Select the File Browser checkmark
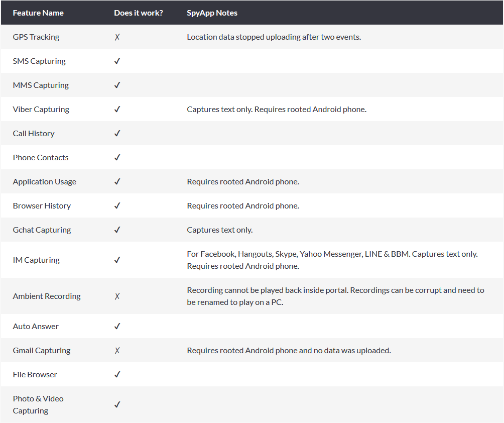 [117, 375]
